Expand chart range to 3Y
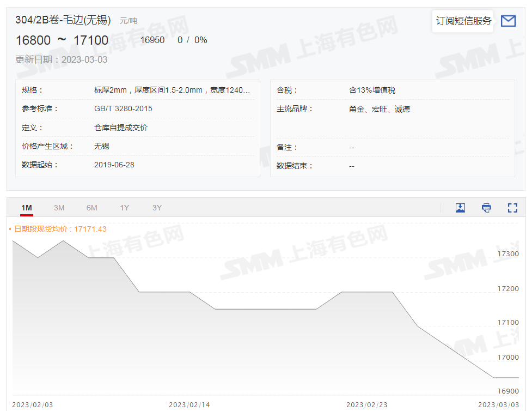Viewport: 532px width, 411px height. click(x=157, y=208)
